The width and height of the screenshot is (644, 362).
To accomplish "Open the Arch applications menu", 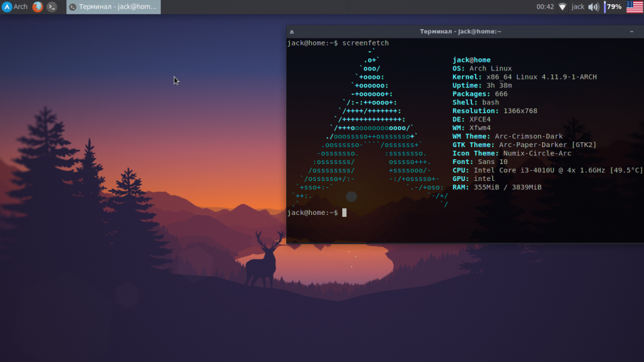I will pyautogui.click(x=15, y=7).
